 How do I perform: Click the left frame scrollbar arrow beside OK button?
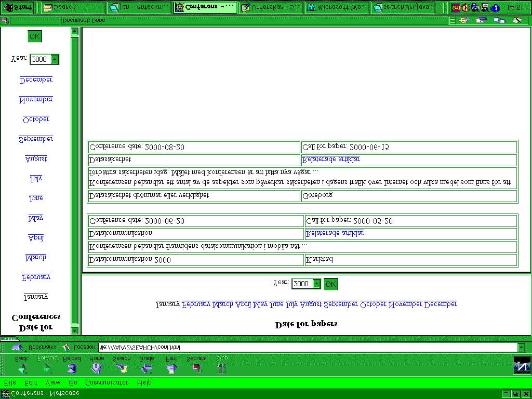click(74, 32)
